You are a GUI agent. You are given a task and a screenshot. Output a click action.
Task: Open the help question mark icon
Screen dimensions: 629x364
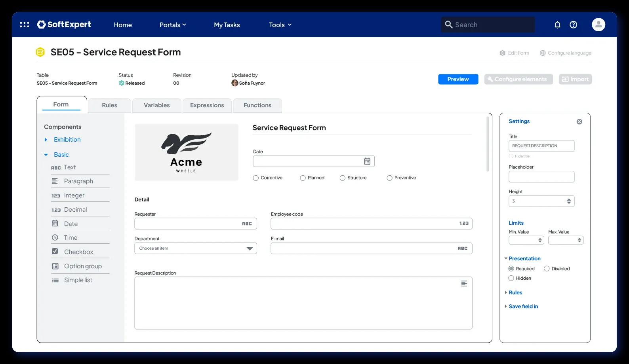[x=573, y=25]
